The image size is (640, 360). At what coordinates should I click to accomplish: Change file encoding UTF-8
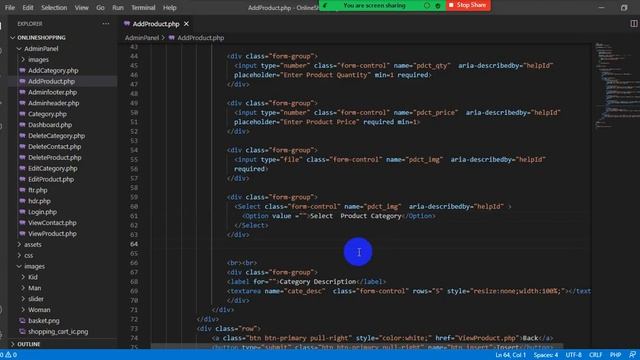tap(573, 355)
